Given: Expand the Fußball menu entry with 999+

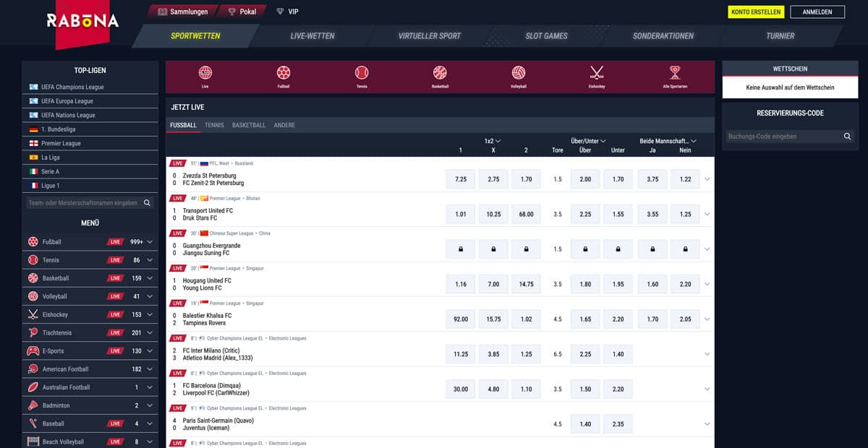Looking at the screenshot, I should coord(150,242).
